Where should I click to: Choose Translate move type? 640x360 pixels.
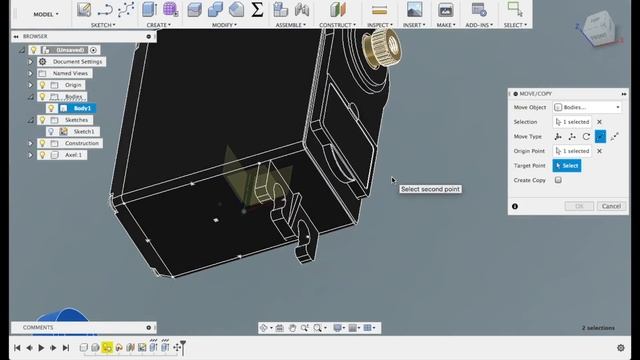pyautogui.click(x=572, y=136)
